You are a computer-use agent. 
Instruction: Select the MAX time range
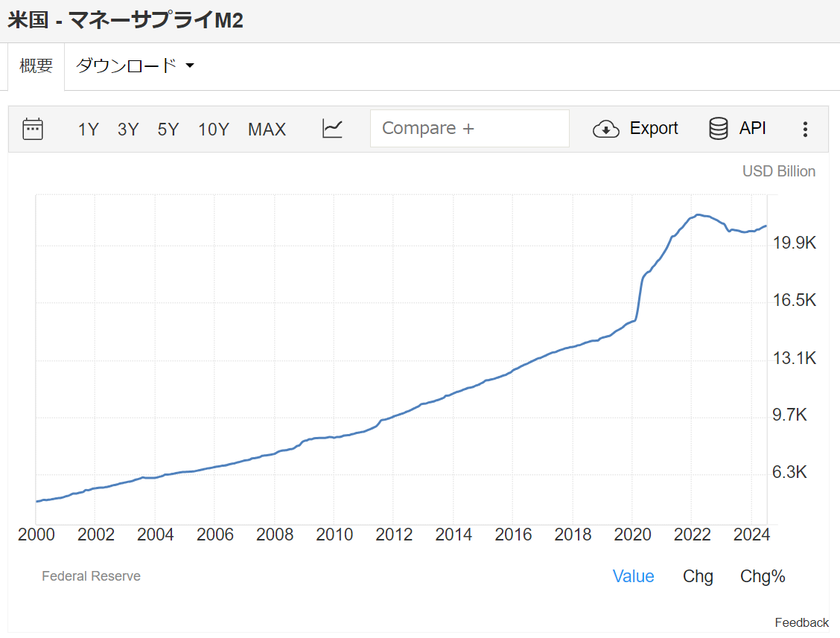pos(267,130)
